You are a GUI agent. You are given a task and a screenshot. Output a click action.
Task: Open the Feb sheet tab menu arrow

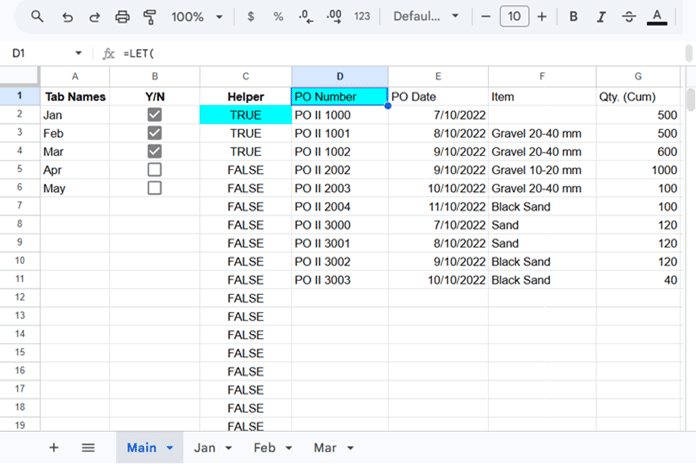pos(289,448)
